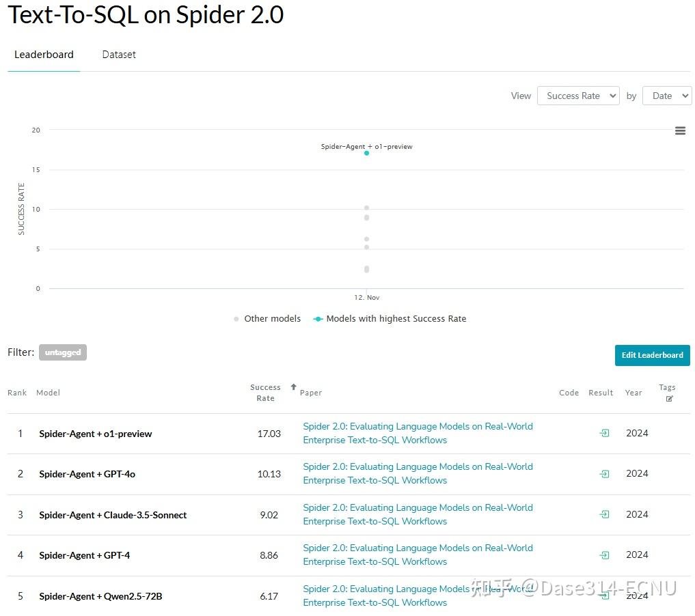Open Spider-Agent + GPT-4o model entry
695x616 pixels.
87,474
